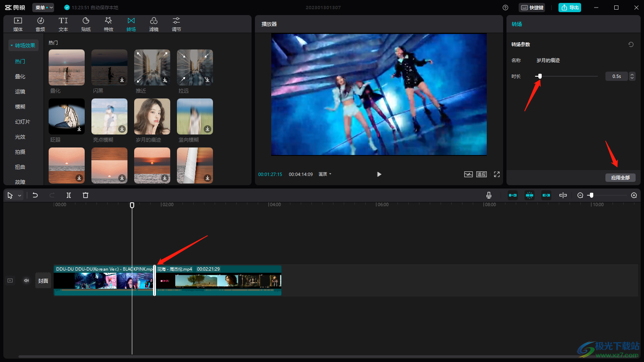Open the 媒体 media tab
Viewport: 644px width, 362px height.
tap(18, 24)
